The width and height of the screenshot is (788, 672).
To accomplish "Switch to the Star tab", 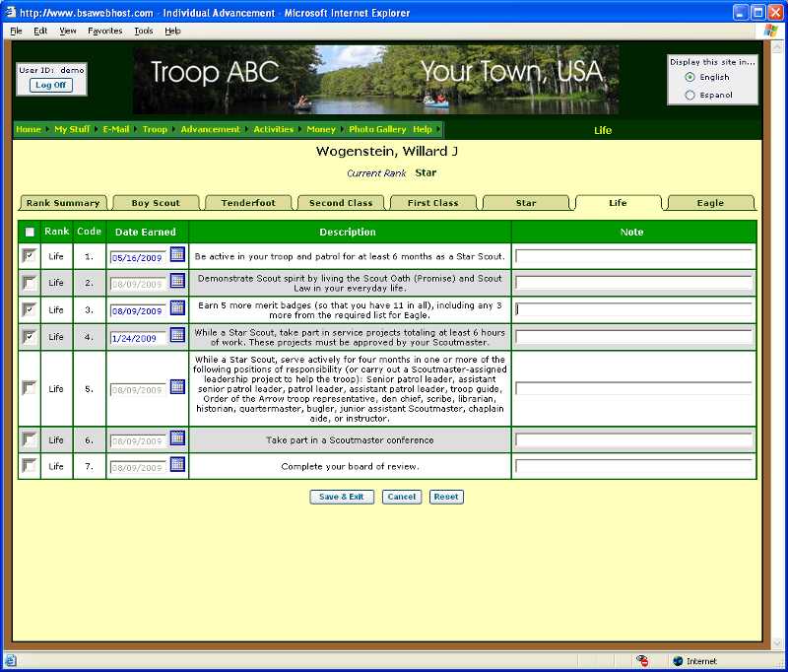I will point(526,203).
